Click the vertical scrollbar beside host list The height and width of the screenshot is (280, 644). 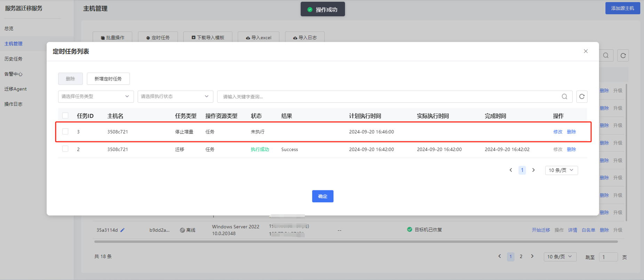(x=626, y=152)
